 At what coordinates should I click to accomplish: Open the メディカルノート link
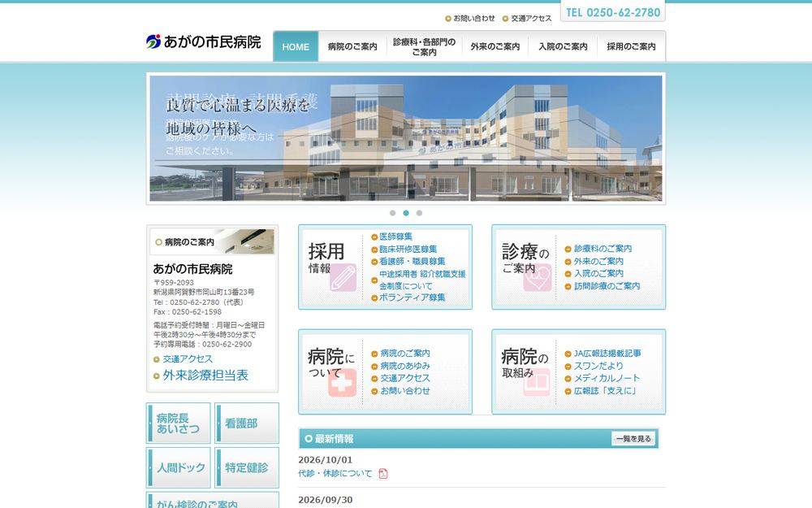pyautogui.click(x=607, y=379)
